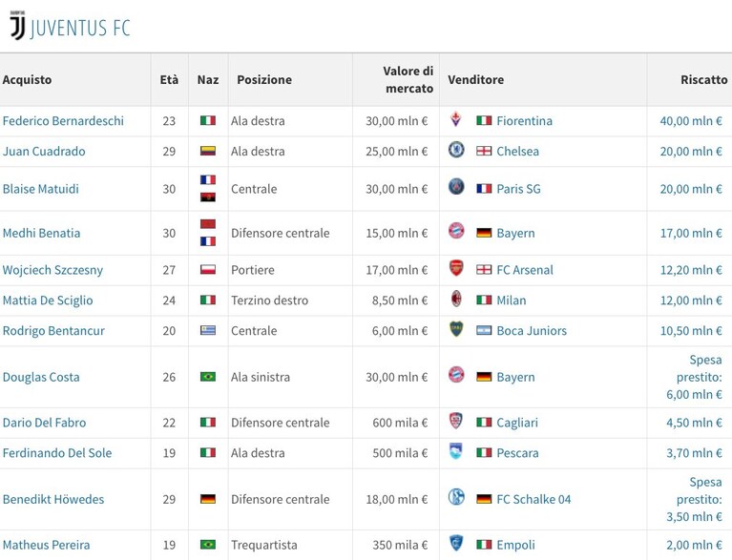
Task: Open Douglas Costa loan fee link
Action: coord(694,377)
